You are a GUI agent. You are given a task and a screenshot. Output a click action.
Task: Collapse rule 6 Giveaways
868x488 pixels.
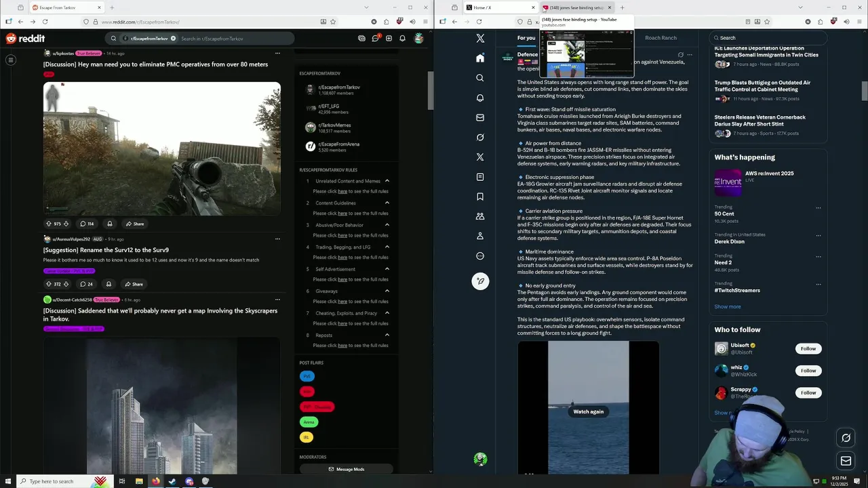pyautogui.click(x=387, y=291)
